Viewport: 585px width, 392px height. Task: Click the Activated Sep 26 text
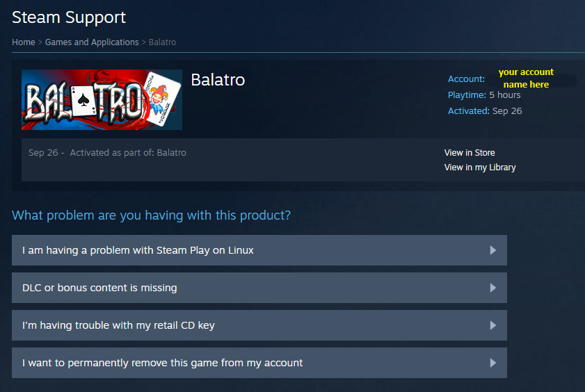point(485,111)
